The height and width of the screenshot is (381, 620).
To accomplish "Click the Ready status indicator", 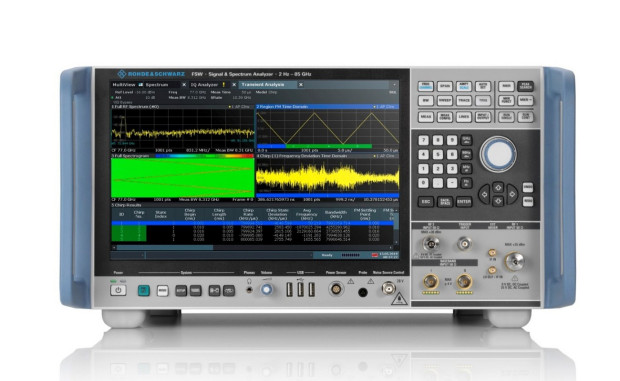I will tap(327, 255).
